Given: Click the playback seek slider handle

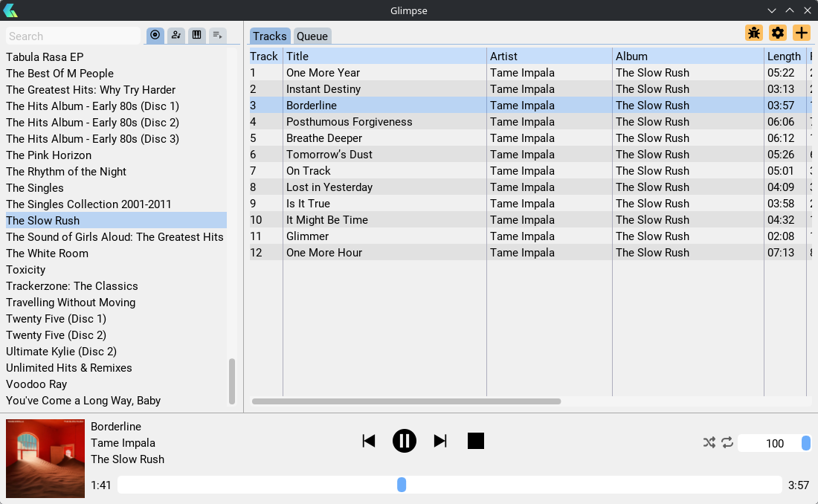Looking at the screenshot, I should tap(402, 485).
